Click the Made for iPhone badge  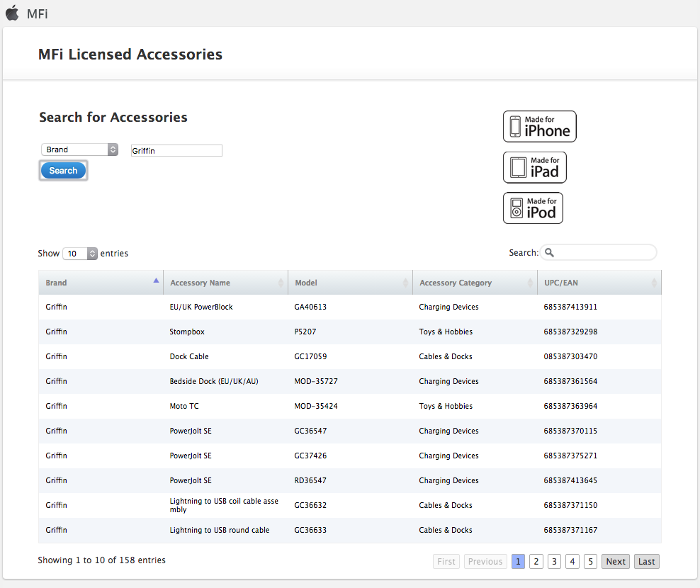(539, 126)
